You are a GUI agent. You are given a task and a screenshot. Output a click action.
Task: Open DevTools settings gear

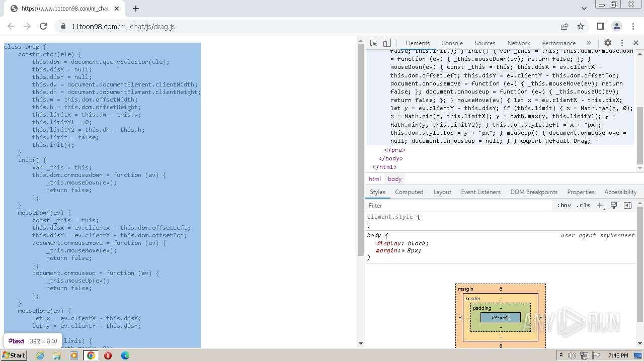(x=608, y=43)
